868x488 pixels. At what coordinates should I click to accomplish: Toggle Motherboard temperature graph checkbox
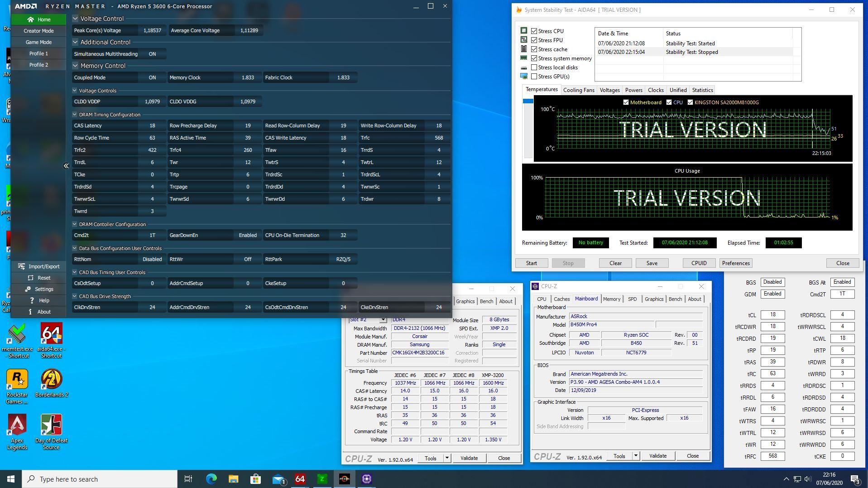pos(626,102)
